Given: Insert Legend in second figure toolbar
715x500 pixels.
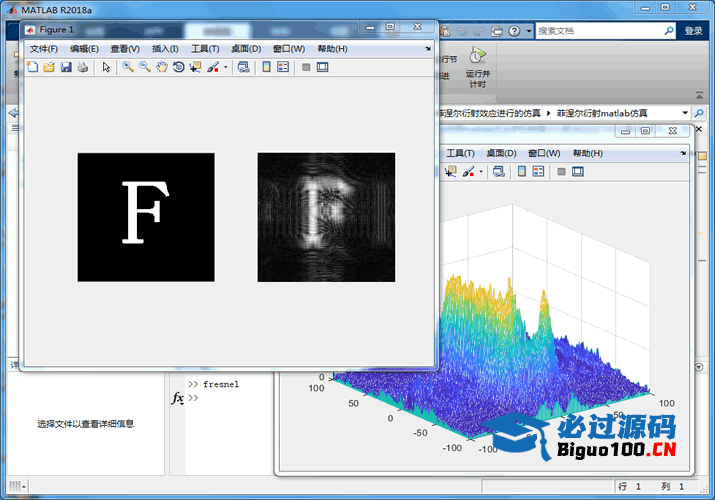Looking at the screenshot, I should coord(538,171).
